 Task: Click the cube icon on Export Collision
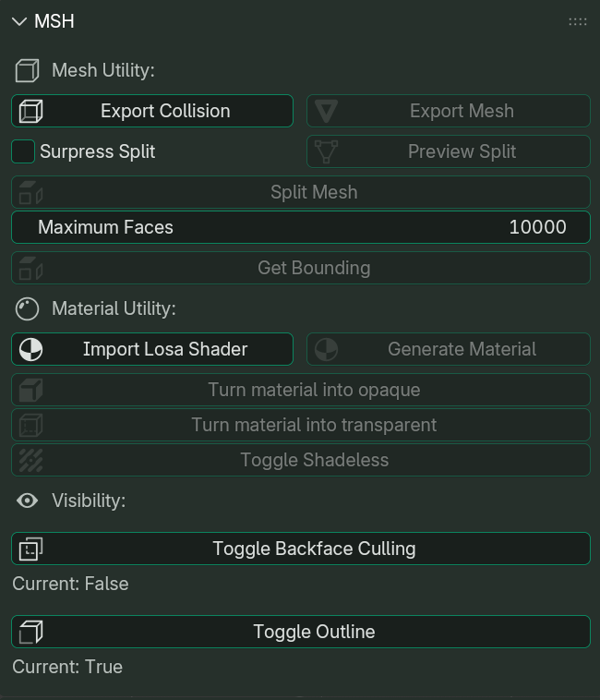point(30,111)
